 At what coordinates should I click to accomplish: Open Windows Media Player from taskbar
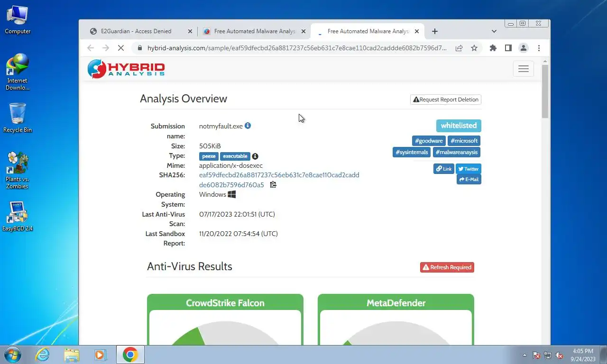[x=100, y=355]
